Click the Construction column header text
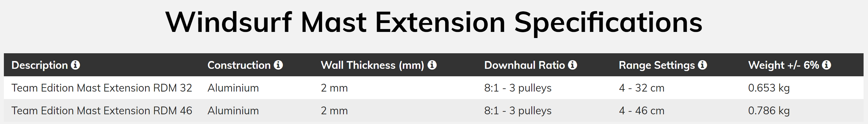868x124 pixels. coord(239,65)
